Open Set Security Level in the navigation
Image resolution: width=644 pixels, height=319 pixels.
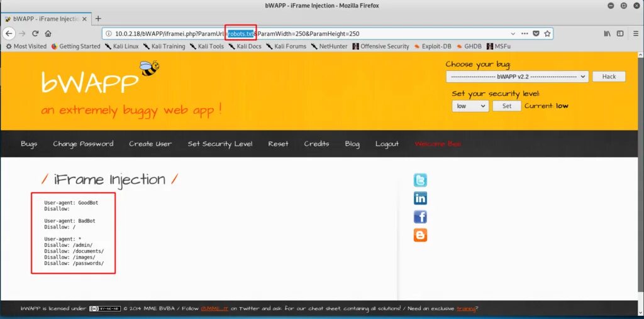pos(220,144)
